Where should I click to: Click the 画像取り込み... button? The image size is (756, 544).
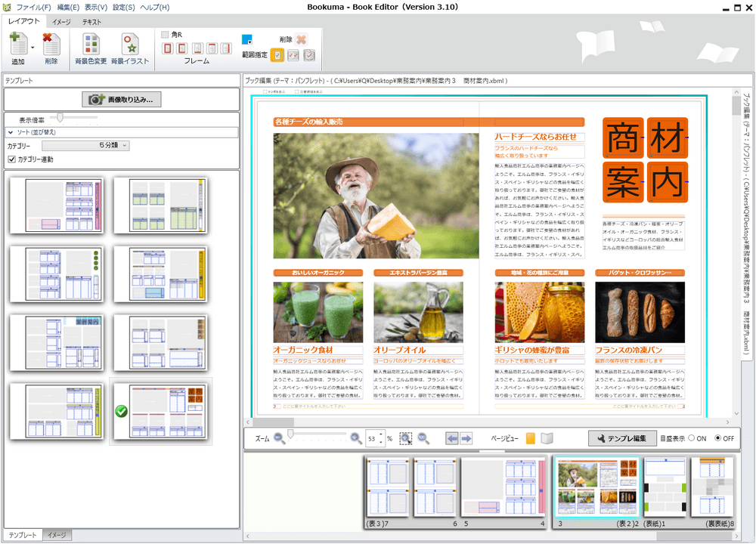[122, 99]
